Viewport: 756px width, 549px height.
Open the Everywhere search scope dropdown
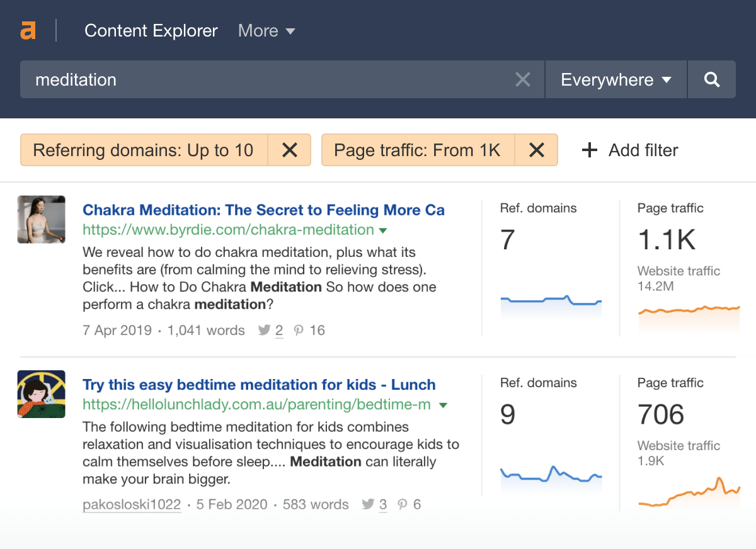coord(616,80)
